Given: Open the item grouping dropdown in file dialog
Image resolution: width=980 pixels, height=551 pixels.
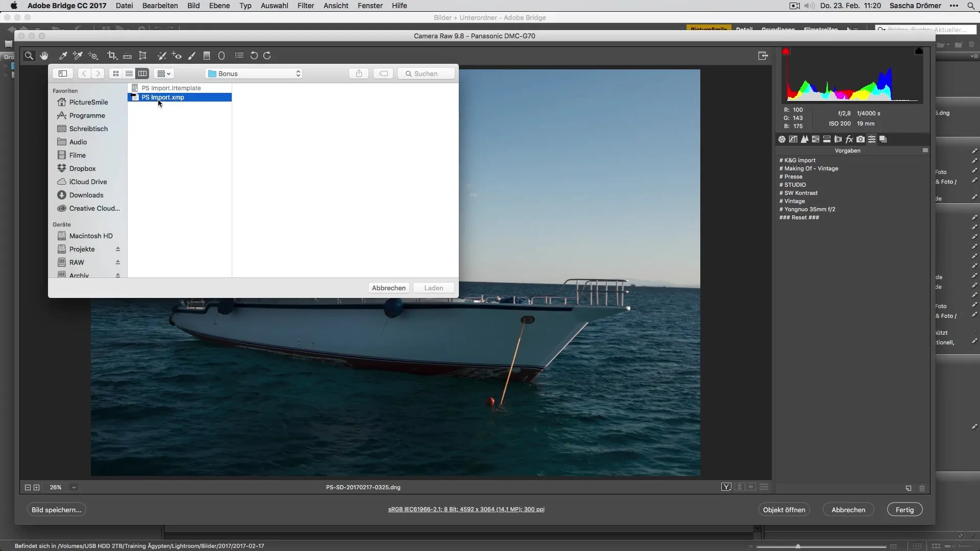Looking at the screenshot, I should click(x=164, y=73).
